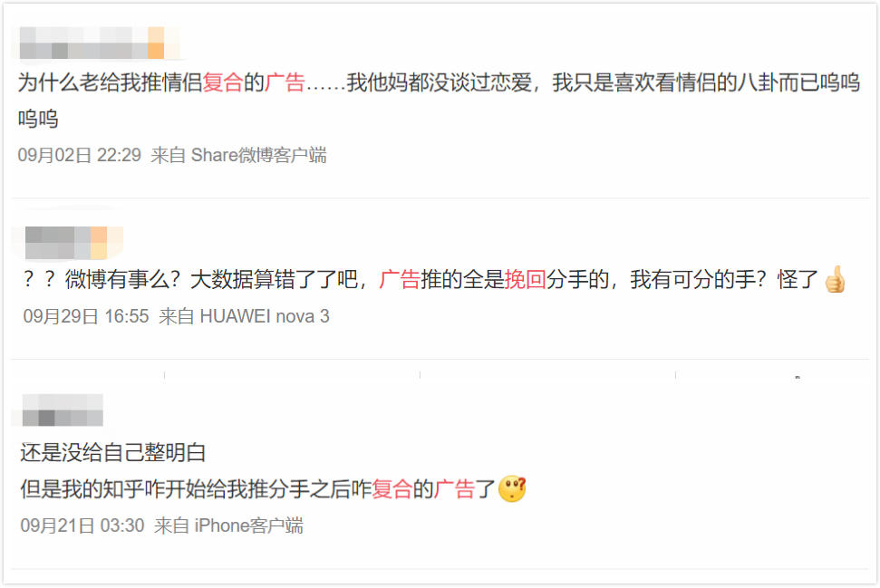Screen dimensions: 880x588
Task: Click the post text 还是没给自己整明白
Action: tap(112, 452)
